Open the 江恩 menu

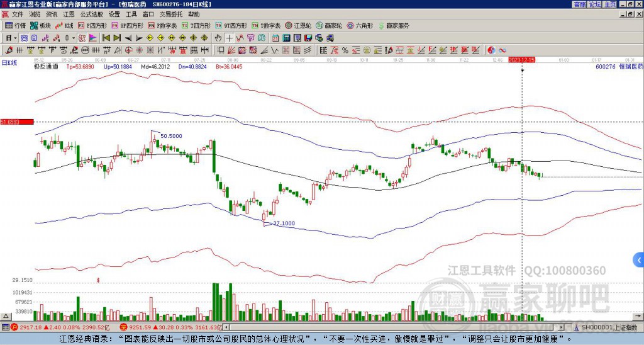[69, 14]
